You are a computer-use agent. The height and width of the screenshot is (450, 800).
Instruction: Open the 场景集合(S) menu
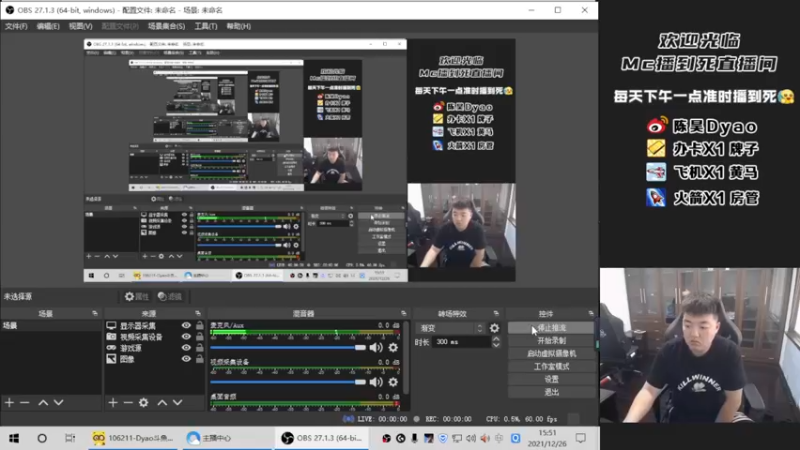(166, 26)
